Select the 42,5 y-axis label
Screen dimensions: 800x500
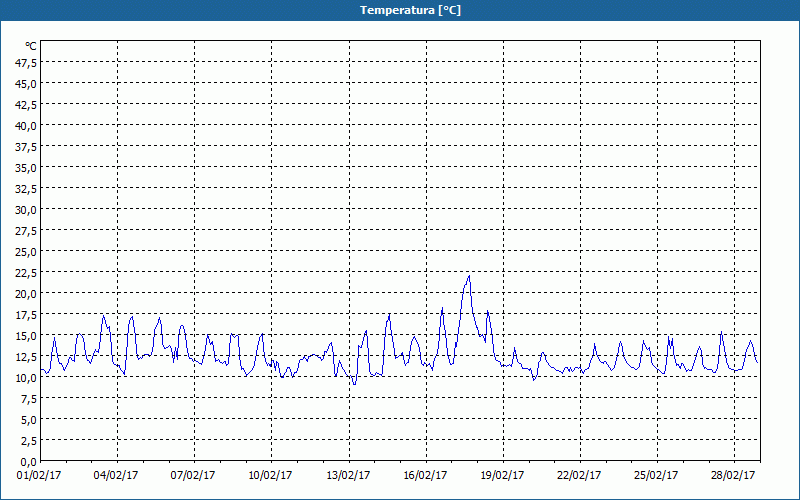click(27, 105)
